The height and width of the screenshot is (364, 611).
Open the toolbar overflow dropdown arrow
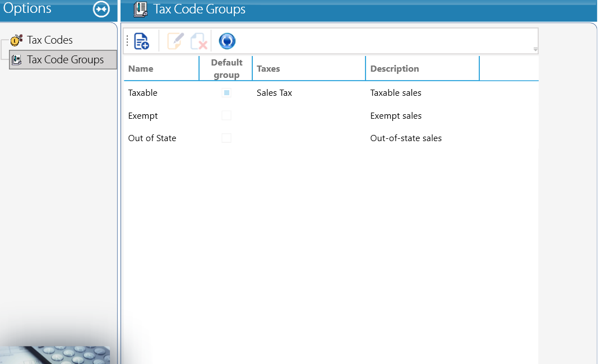[535, 49]
